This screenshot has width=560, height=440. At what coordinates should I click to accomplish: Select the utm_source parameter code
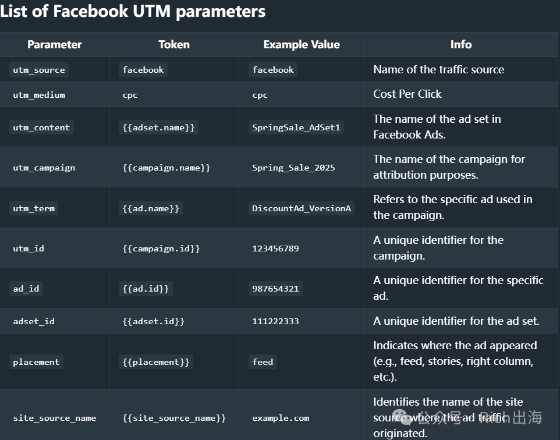[39, 70]
